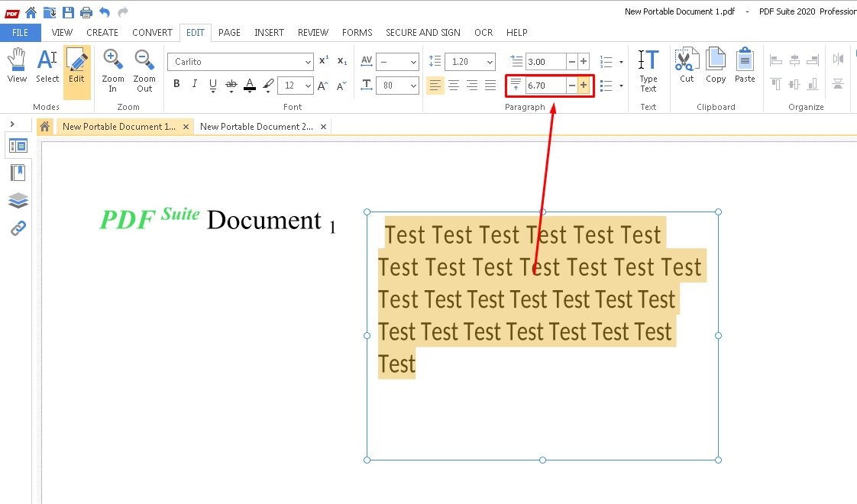Open the INSERT ribbon tab
Viewport: 857px width, 504px height.
pos(269,33)
